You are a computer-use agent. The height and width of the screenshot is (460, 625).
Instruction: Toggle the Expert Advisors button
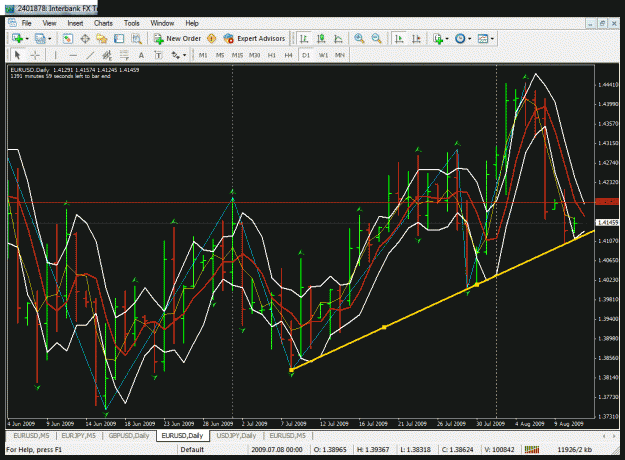254,39
